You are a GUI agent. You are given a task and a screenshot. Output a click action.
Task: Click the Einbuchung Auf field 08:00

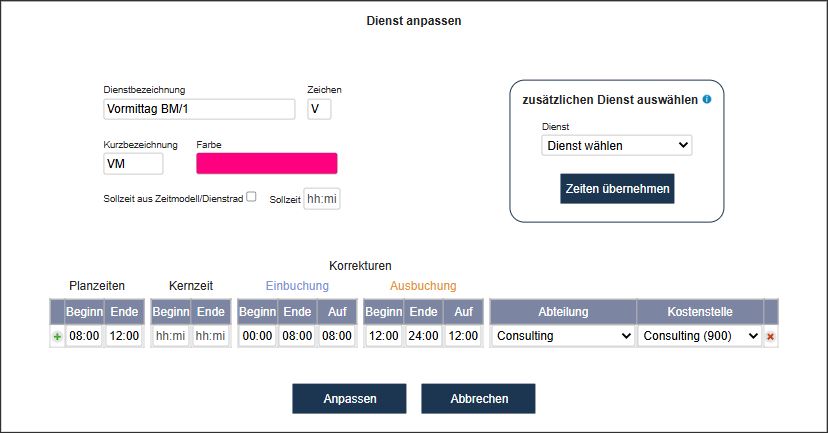pyautogui.click(x=337, y=336)
